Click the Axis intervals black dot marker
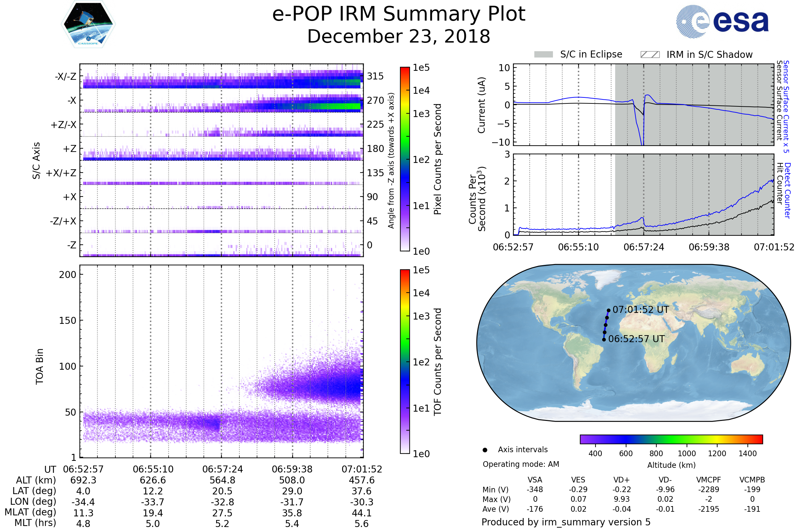798x532 pixels. (x=485, y=450)
